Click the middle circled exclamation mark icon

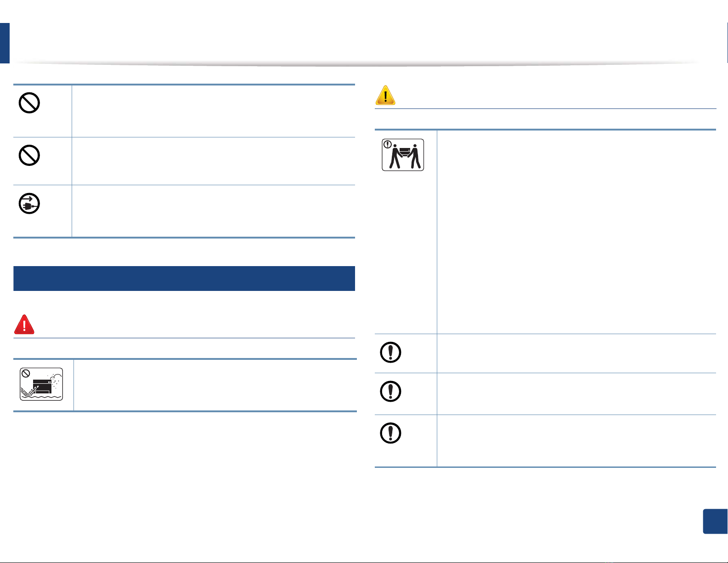390,392
